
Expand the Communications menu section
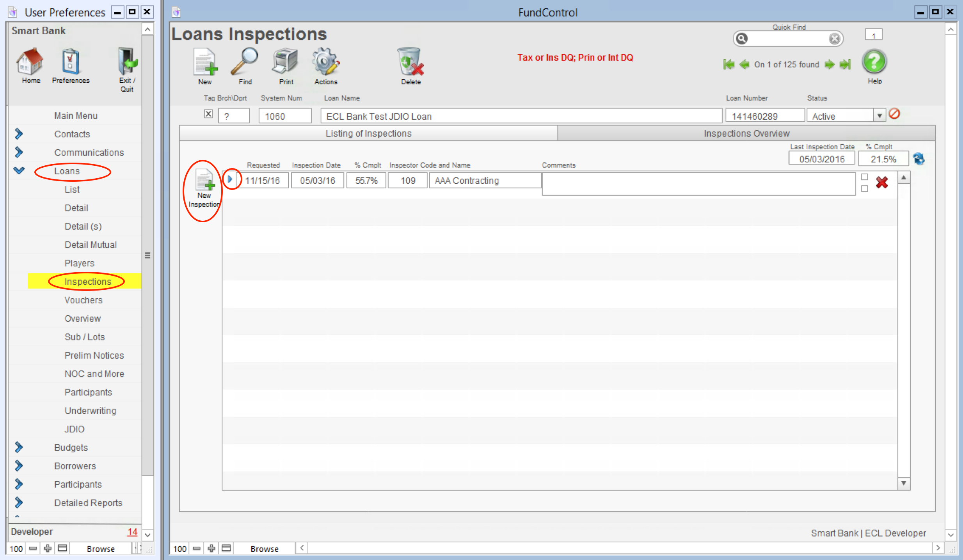18,152
